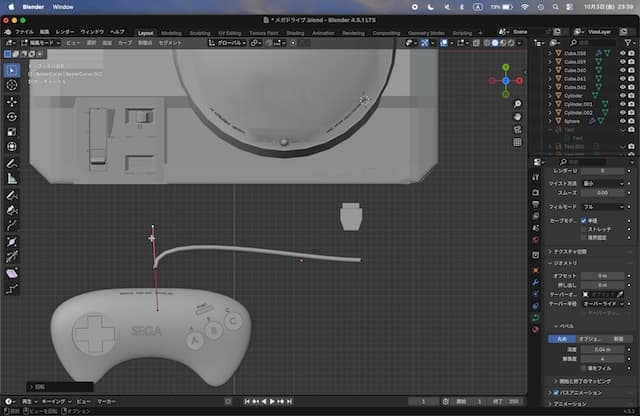The height and width of the screenshot is (416, 640).
Task: Select the 丸め bevel mode button
Action: (562, 339)
